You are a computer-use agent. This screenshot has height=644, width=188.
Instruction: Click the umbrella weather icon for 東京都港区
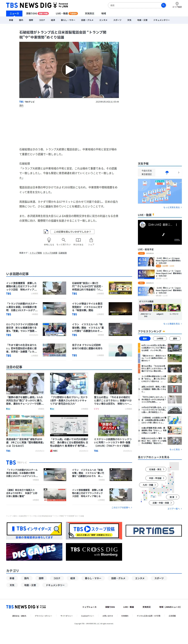click(x=167, y=172)
